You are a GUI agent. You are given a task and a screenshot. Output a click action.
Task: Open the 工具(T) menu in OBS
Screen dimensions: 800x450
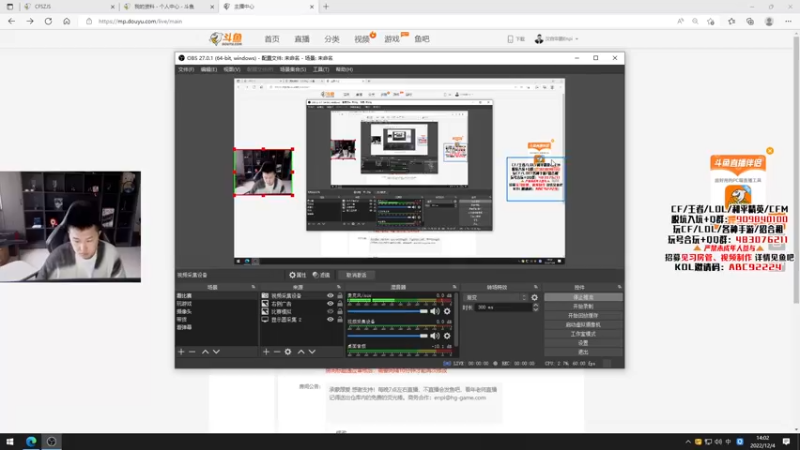(320, 69)
